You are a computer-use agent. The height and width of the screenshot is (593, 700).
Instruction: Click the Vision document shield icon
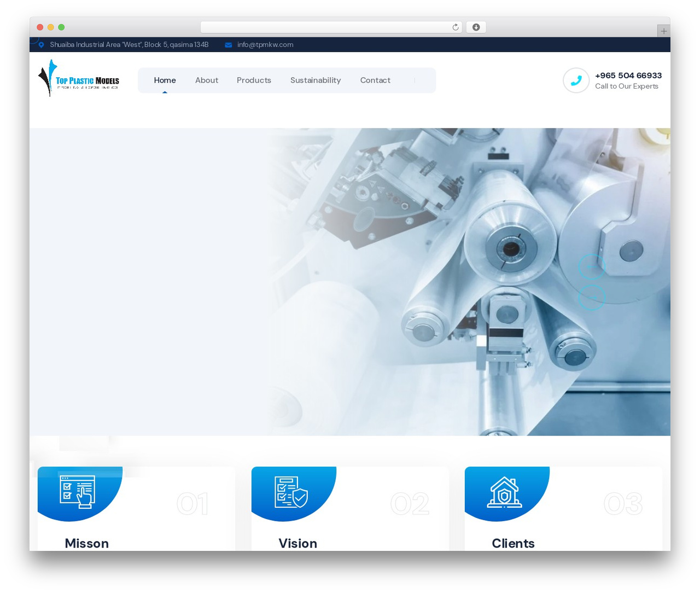click(291, 492)
